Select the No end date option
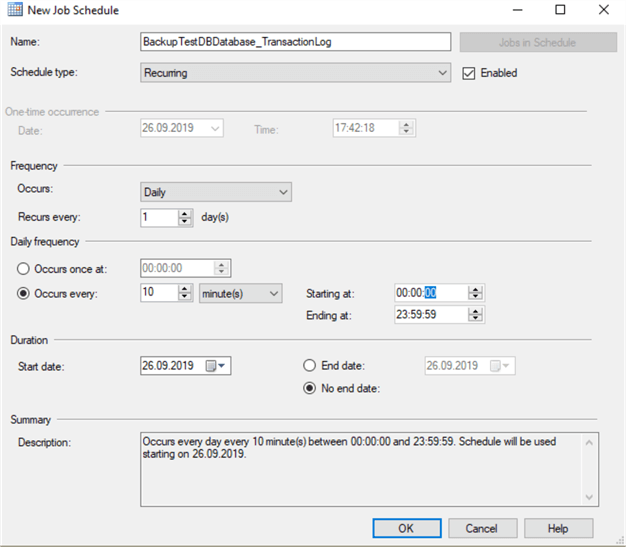Screen dimensions: 626x547 click(311, 388)
